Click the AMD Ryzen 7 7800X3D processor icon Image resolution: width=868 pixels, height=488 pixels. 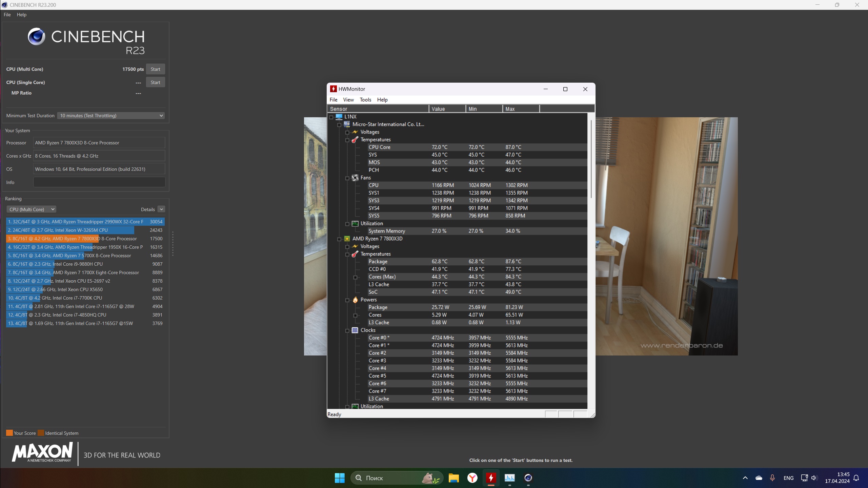click(347, 239)
